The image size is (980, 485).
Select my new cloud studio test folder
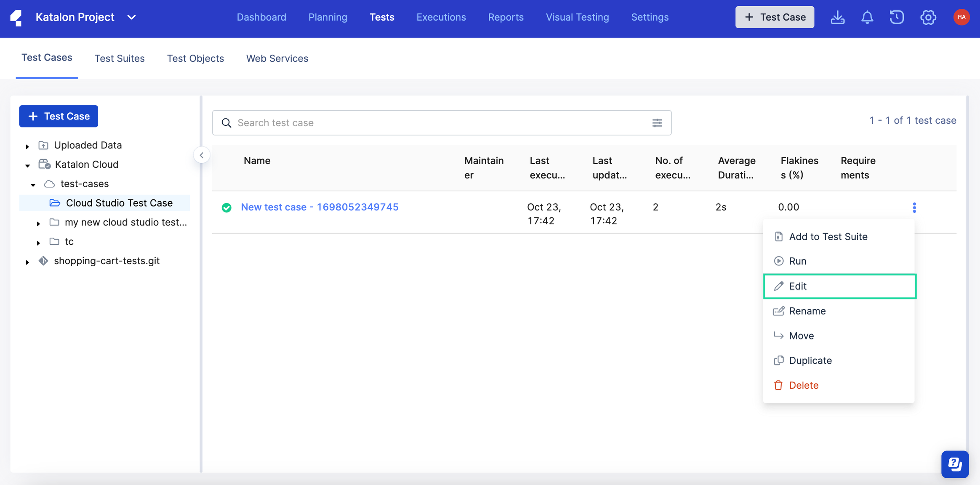click(x=126, y=222)
